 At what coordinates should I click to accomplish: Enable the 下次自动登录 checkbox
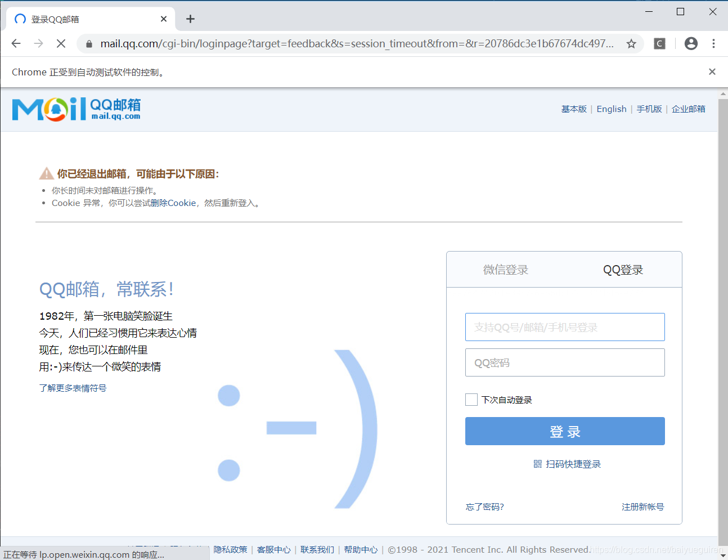[471, 400]
